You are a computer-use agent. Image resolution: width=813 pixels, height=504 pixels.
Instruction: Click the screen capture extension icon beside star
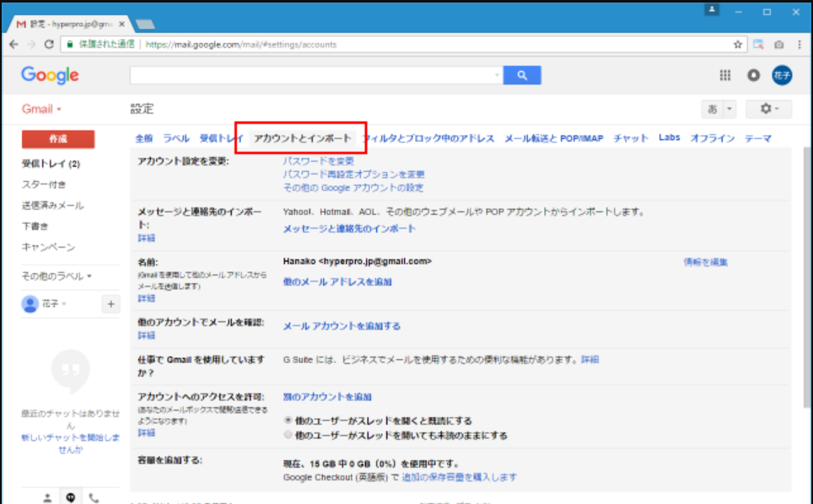[758, 45]
